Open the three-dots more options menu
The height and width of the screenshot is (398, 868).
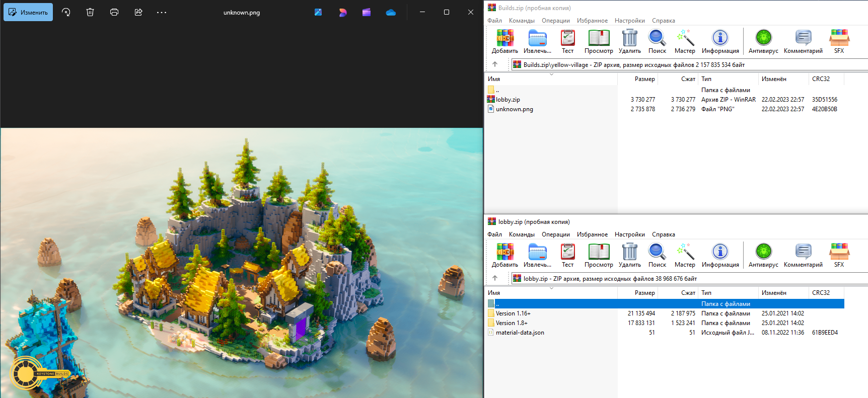(x=162, y=12)
